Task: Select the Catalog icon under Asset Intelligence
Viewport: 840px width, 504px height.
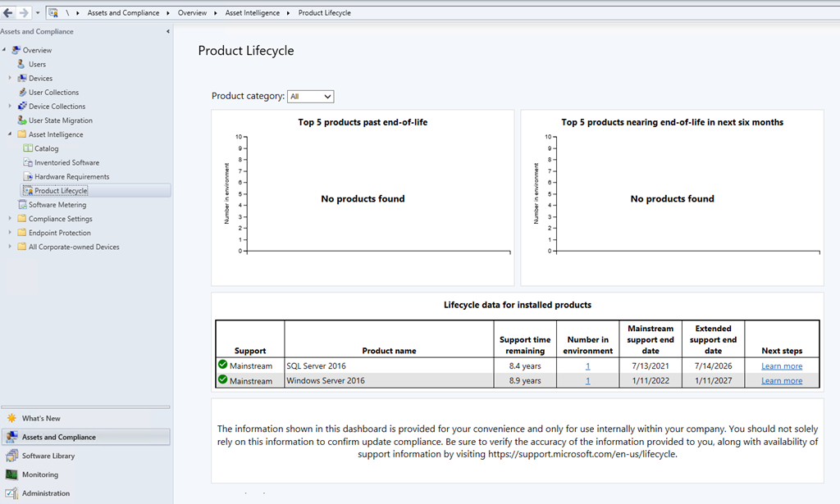Action: point(28,148)
